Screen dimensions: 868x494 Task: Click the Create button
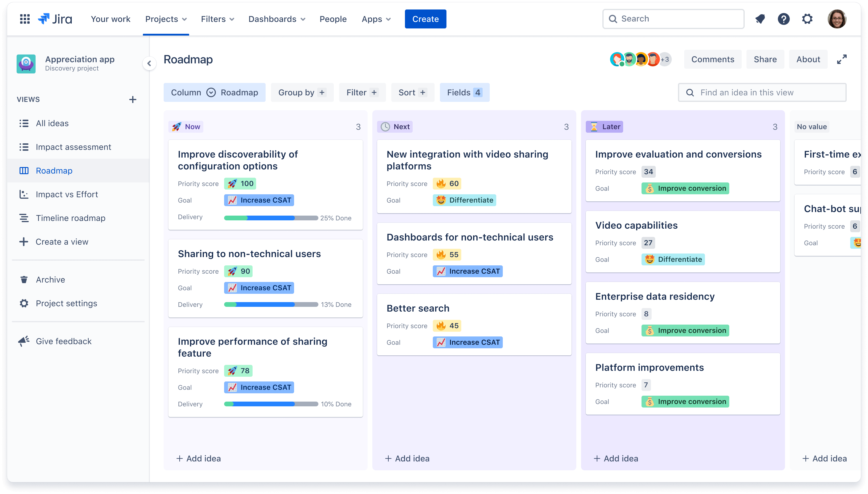pos(425,18)
